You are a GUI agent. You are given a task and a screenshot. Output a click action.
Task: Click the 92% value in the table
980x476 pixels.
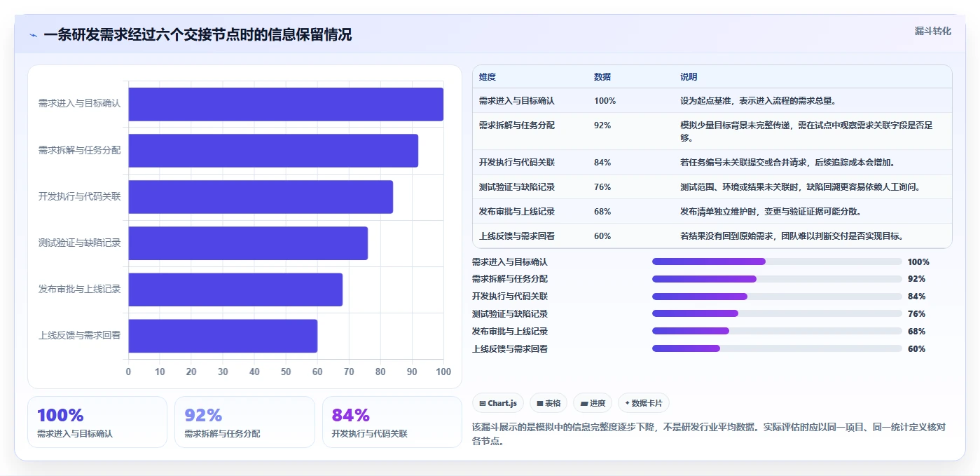click(x=602, y=125)
